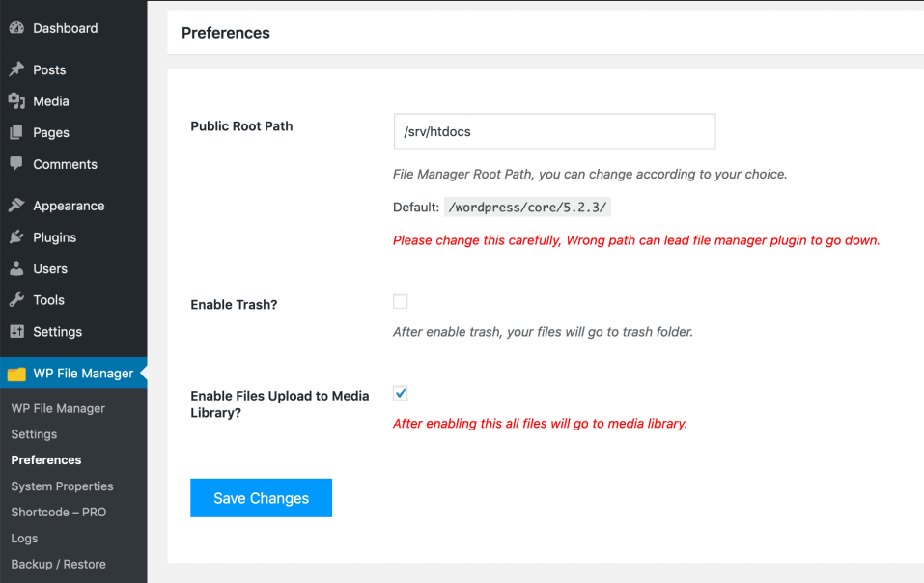Uncheck Enable Files Upload to Media Library
The height and width of the screenshot is (583, 924).
point(400,392)
